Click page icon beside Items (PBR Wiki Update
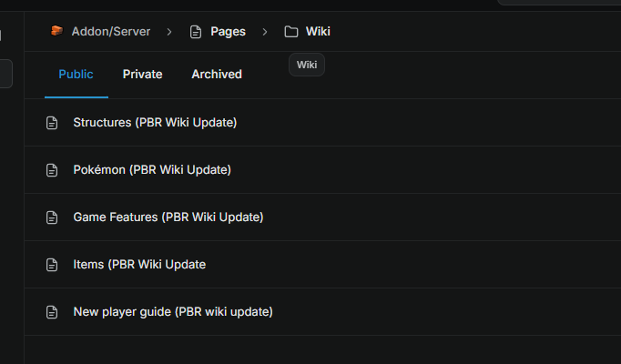 52,265
